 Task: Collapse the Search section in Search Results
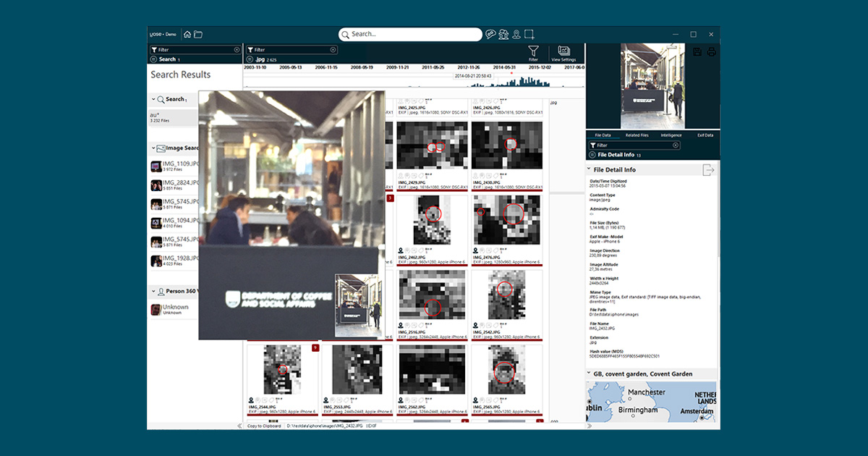pyautogui.click(x=154, y=99)
